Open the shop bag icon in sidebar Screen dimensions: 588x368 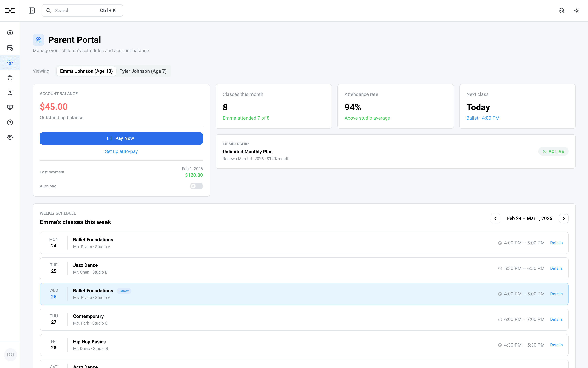[x=10, y=77]
